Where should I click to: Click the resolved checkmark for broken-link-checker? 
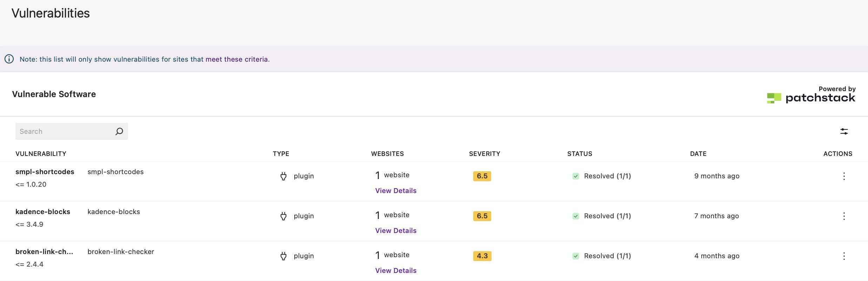point(575,256)
